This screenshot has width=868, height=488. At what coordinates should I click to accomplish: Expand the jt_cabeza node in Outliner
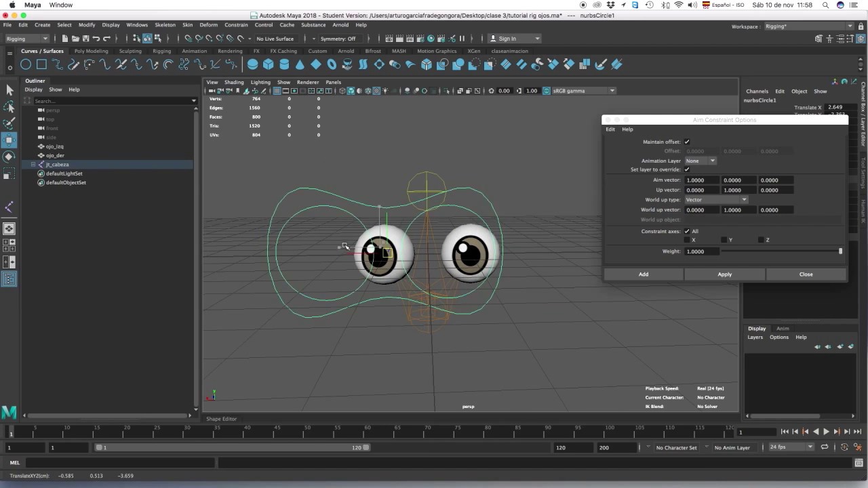coord(33,165)
